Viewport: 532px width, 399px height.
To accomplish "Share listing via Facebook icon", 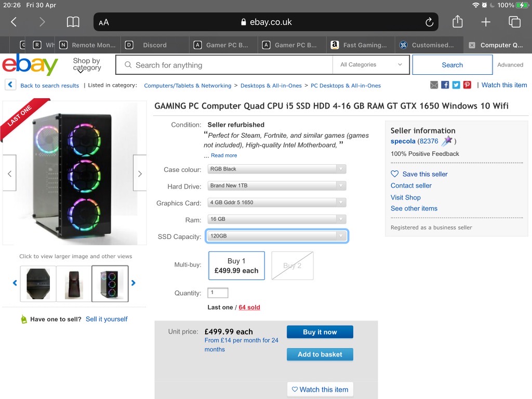I will 445,85.
